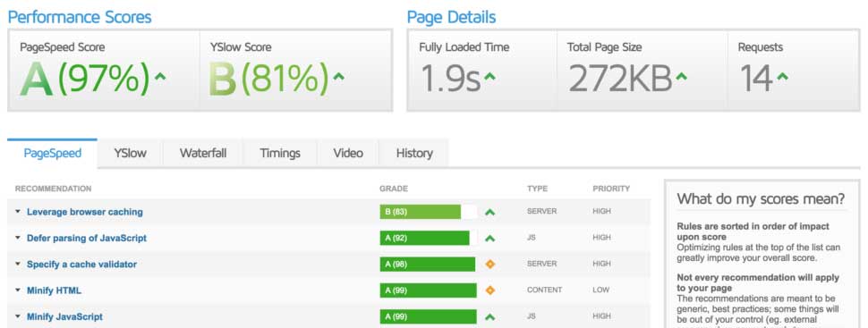
Task: Click the A (98) grade bar
Action: pos(428,265)
